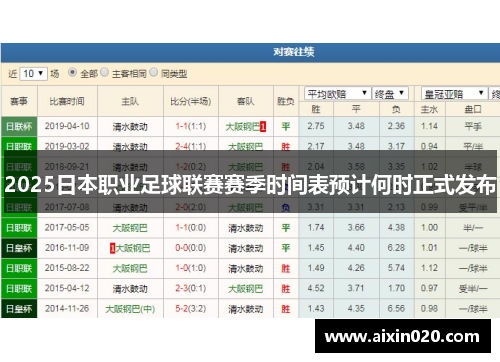Click the red card icon in the 2016-11-09 row
This screenshot has height=362, width=500.
pos(112,248)
